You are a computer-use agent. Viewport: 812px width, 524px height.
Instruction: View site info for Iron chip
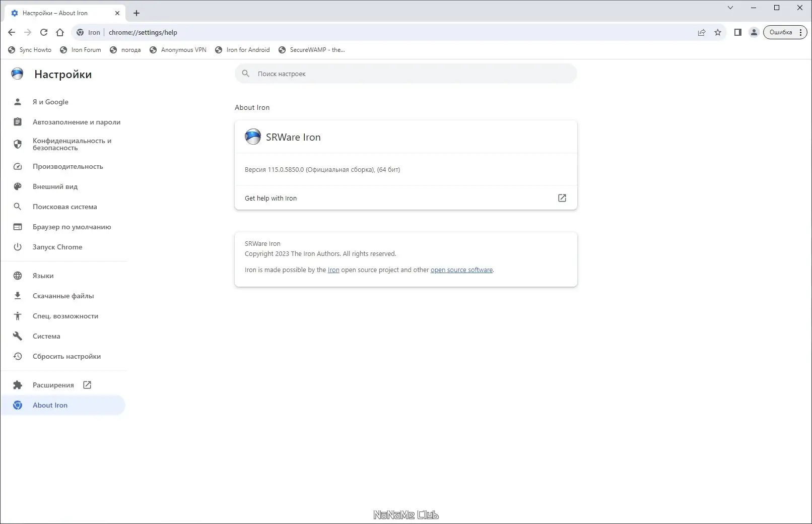[x=89, y=32]
